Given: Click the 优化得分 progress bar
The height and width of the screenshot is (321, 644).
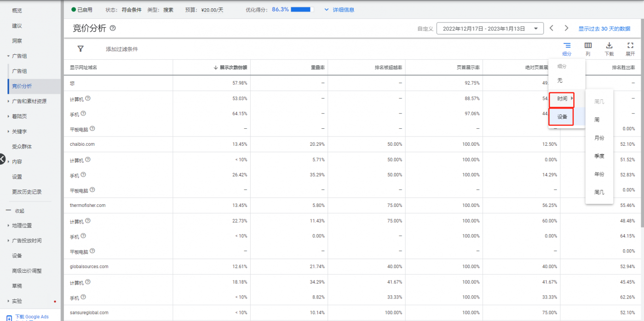Looking at the screenshot, I should (x=303, y=9).
